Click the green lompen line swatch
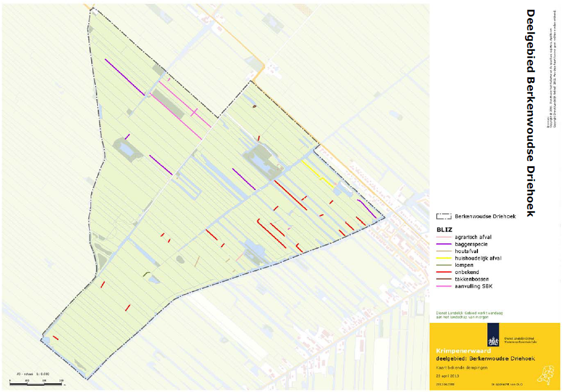 (443, 265)
